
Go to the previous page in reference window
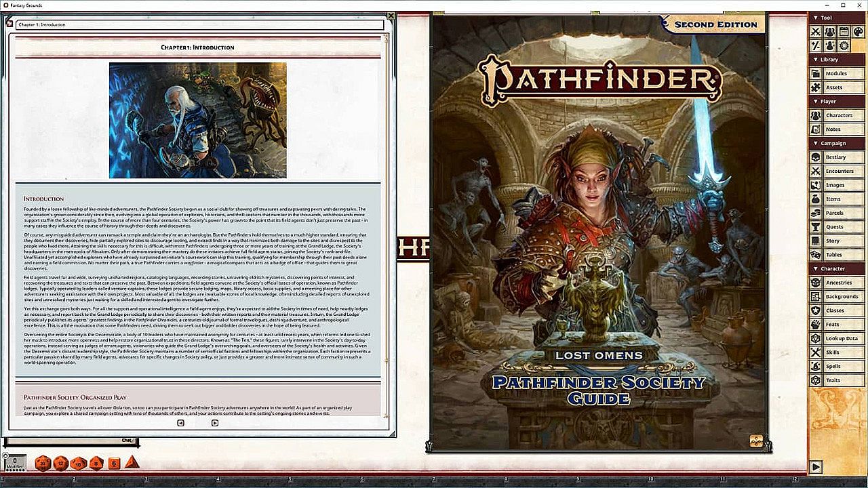tap(180, 423)
